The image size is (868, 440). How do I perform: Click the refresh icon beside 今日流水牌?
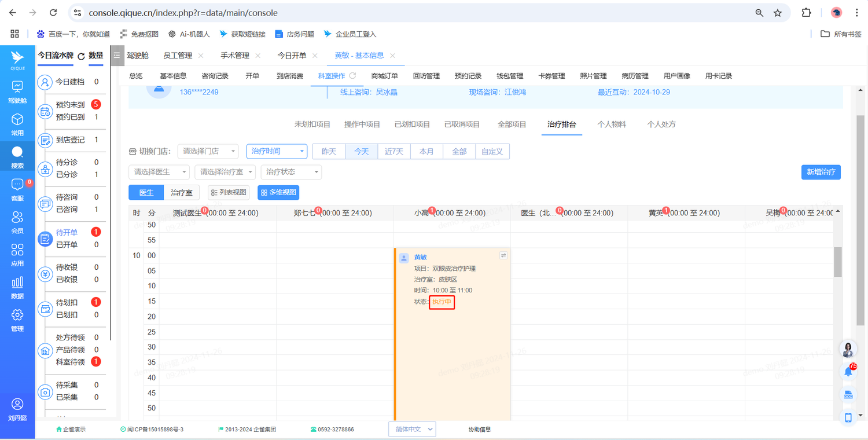point(81,56)
